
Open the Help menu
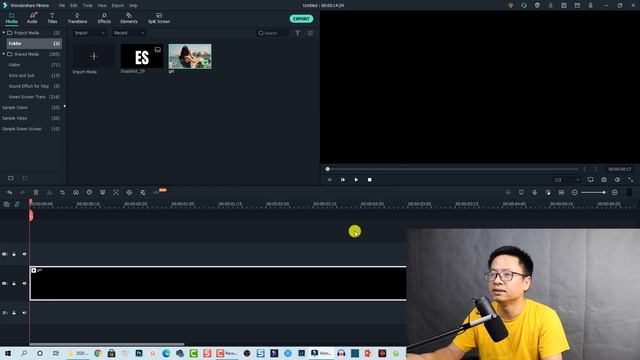[x=133, y=6]
